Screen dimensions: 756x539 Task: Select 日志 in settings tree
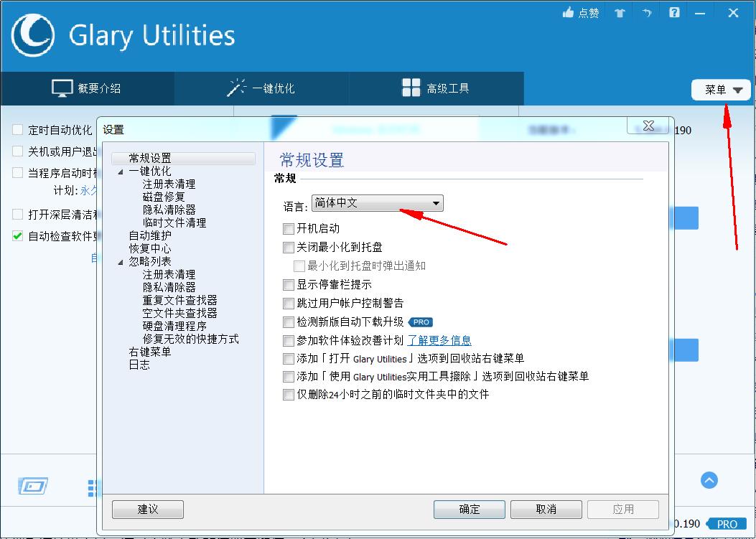(139, 365)
